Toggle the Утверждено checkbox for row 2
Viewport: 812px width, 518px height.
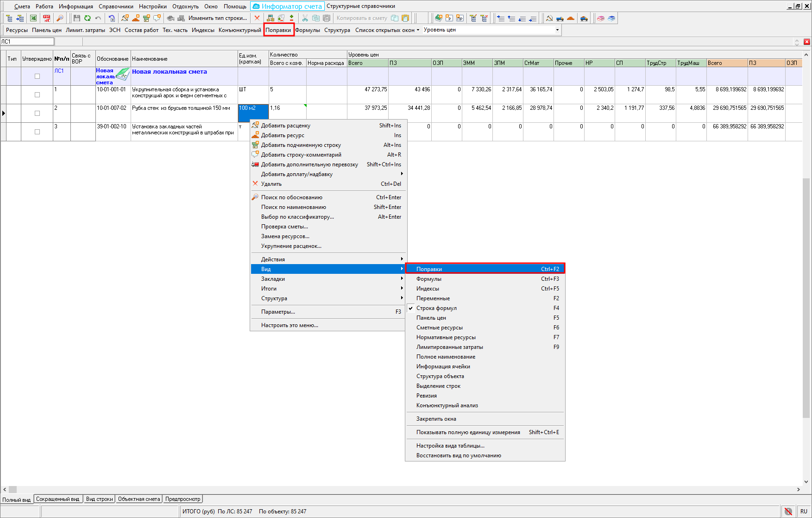click(37, 114)
